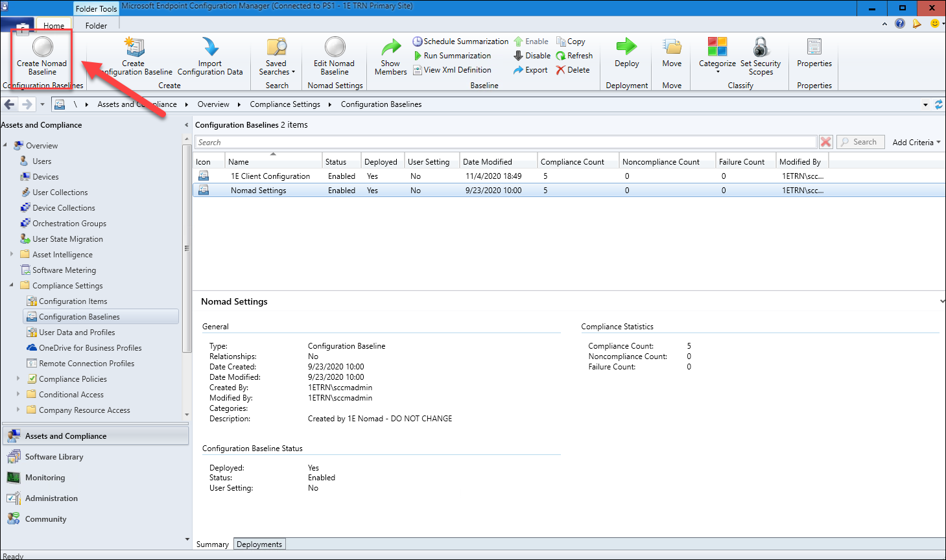Image resolution: width=946 pixels, height=560 pixels.
Task: Click Run Summarization in the ribbon
Action: (456, 56)
